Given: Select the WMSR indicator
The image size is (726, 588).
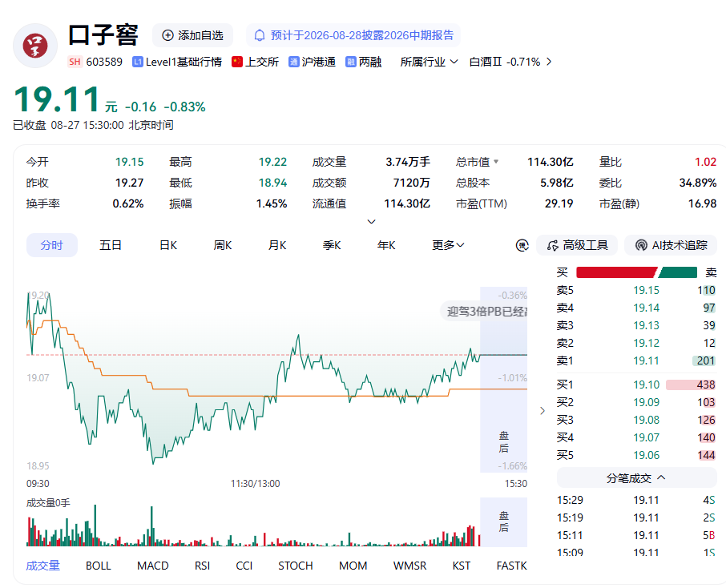Looking at the screenshot, I should [x=409, y=566].
